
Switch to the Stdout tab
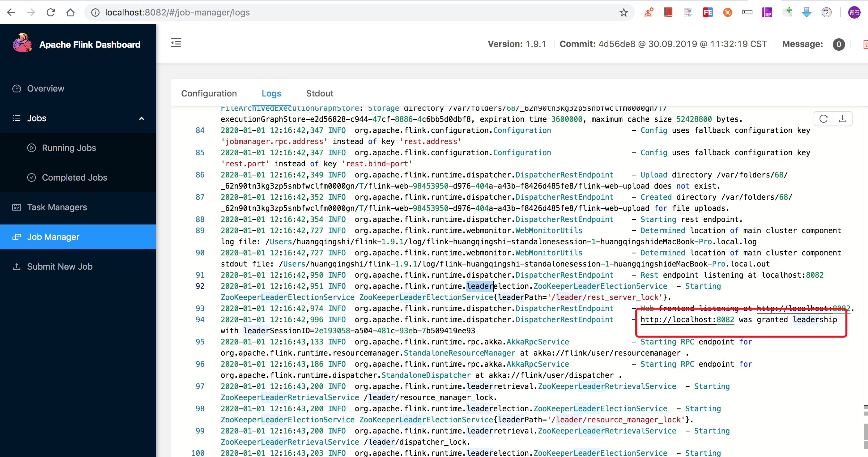319,93
